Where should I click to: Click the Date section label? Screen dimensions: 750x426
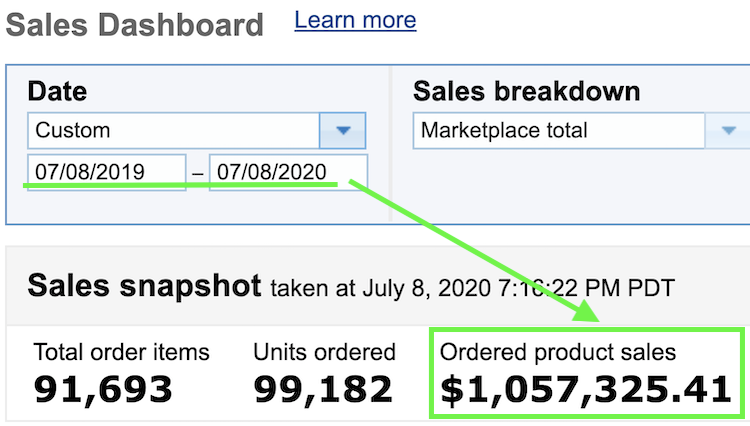57,91
